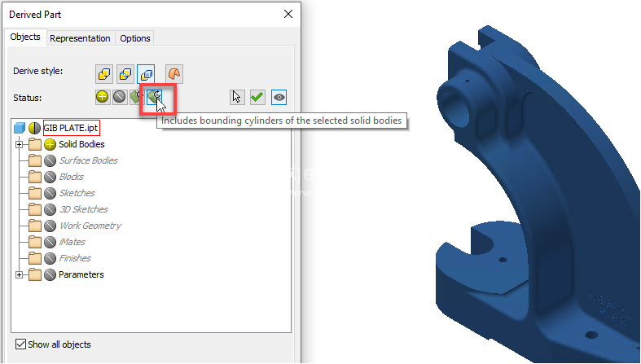Open the Options tab
This screenshot has height=364, width=641.
[135, 38]
